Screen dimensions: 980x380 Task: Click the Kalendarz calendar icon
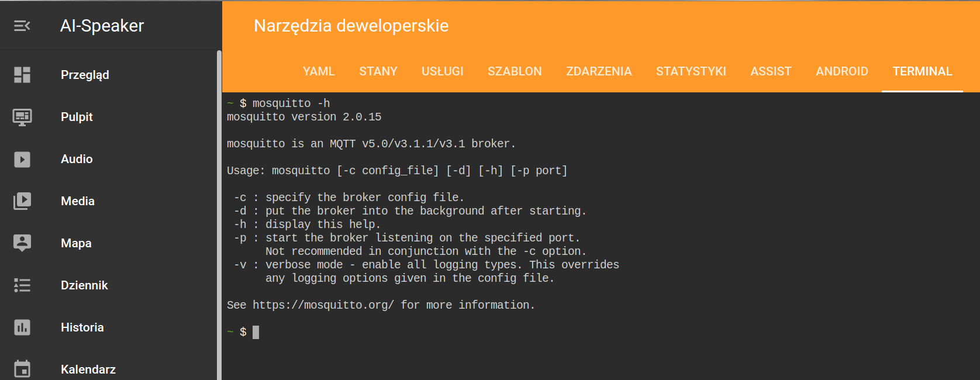(22, 369)
